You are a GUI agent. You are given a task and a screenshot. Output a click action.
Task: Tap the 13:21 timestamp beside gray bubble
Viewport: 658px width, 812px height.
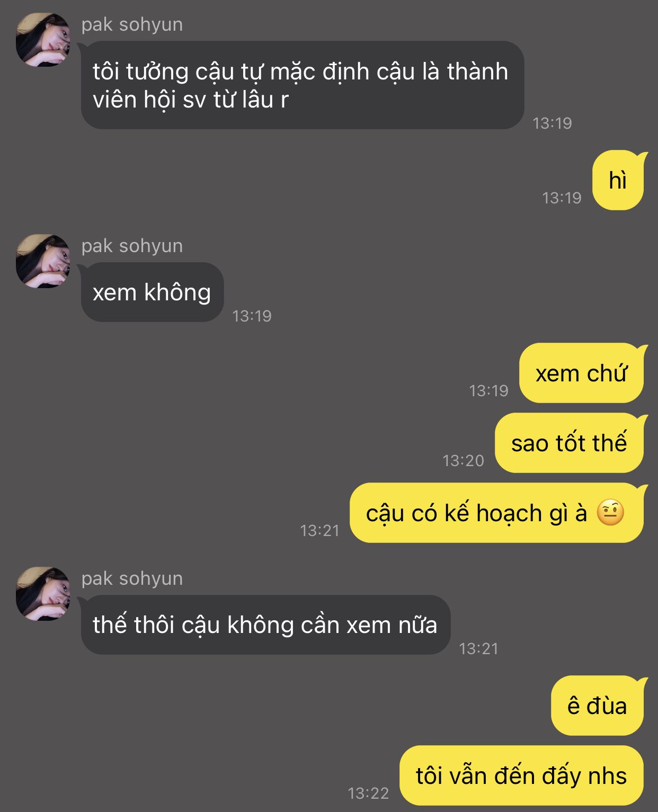(479, 648)
